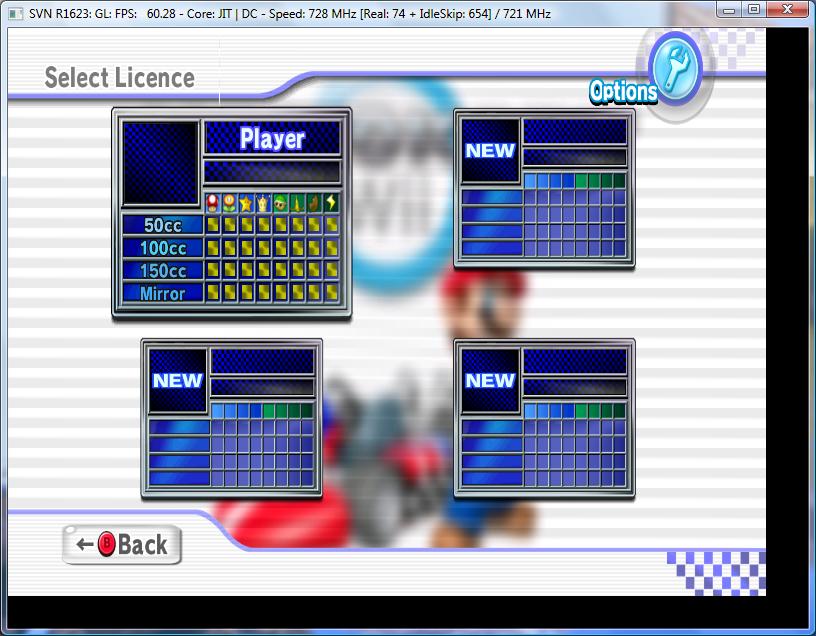Click the 50cc Mushroom Cup trophy cell

click(212, 225)
